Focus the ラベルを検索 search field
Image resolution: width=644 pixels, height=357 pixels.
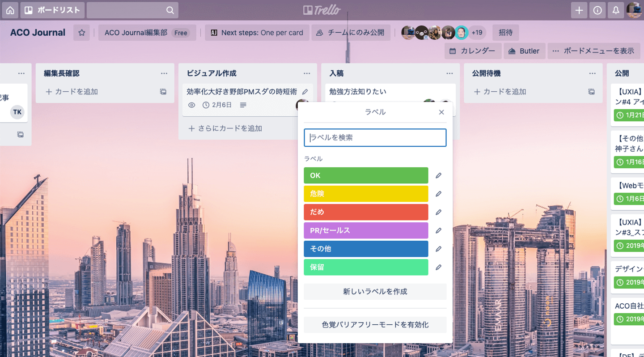coord(375,138)
